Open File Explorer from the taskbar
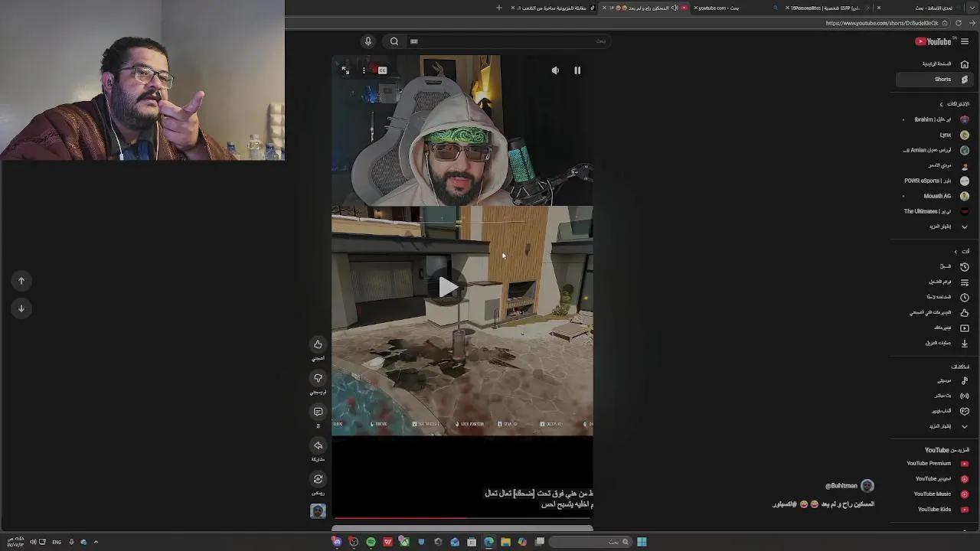 (505, 542)
